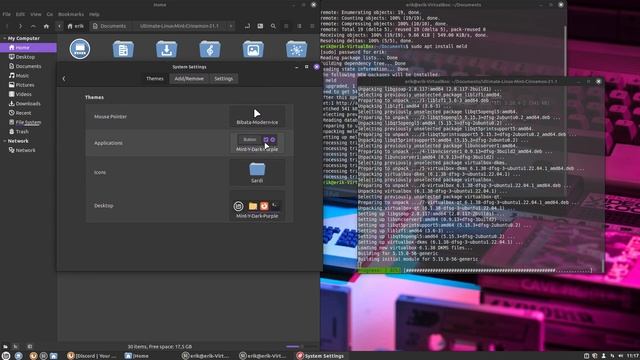Select the rightmost folder icon in Home

(x=296, y=49)
